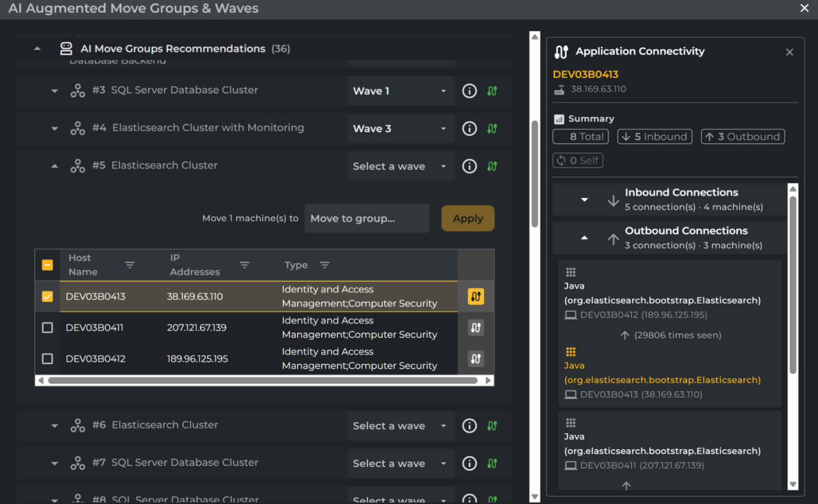
Task: Close the Application Connectivity panel
Action: (x=790, y=52)
